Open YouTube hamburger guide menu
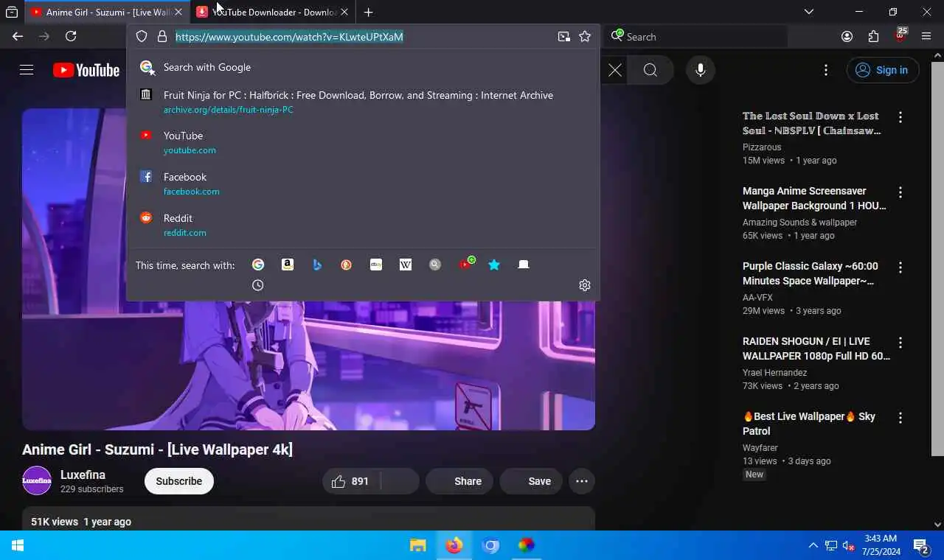 click(x=27, y=70)
